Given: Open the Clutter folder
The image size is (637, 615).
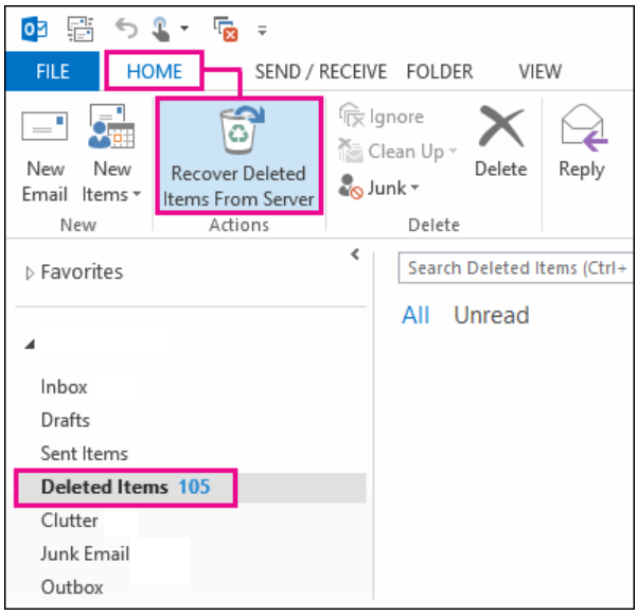Looking at the screenshot, I should tap(69, 520).
